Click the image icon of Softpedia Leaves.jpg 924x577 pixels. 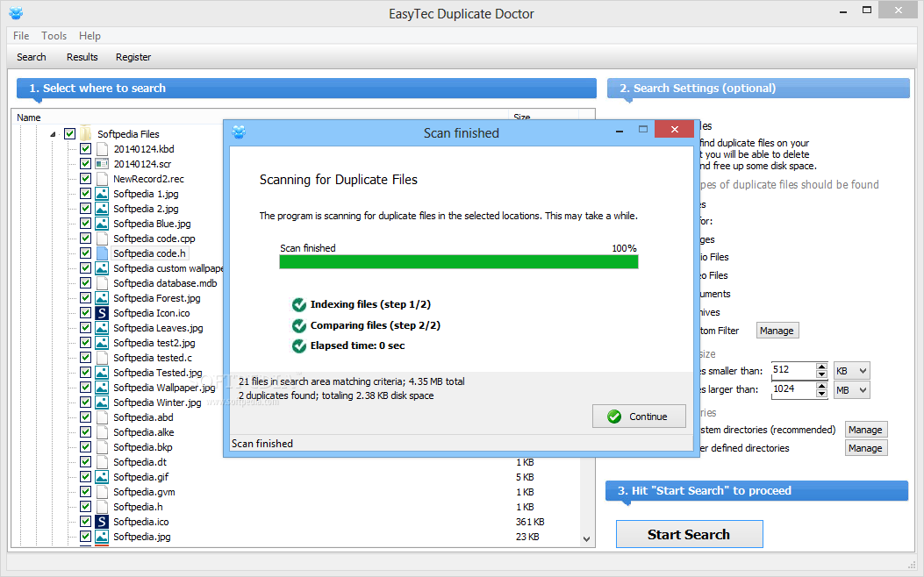pyautogui.click(x=102, y=328)
